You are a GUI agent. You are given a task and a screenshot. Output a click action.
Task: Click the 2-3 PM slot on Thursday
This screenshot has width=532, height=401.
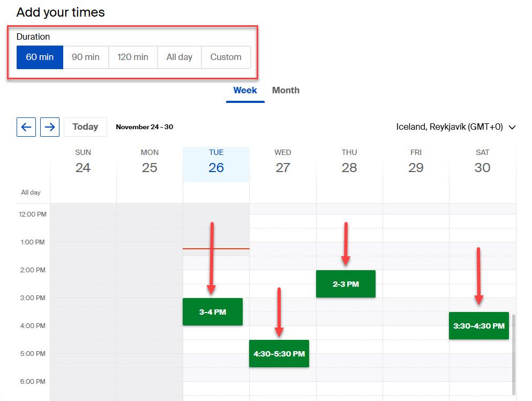coord(346,284)
